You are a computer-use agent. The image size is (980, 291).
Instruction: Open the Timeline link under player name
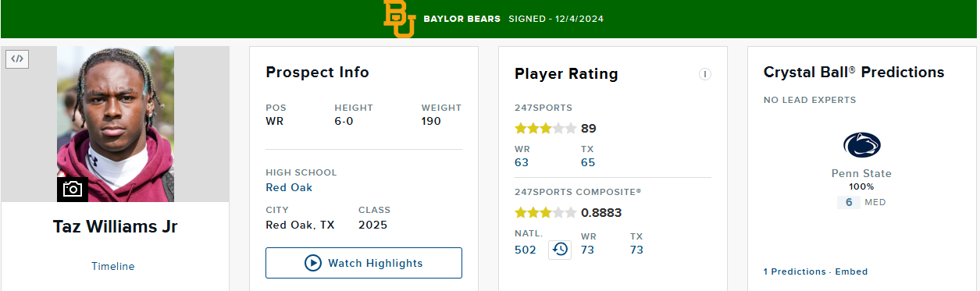point(113,266)
